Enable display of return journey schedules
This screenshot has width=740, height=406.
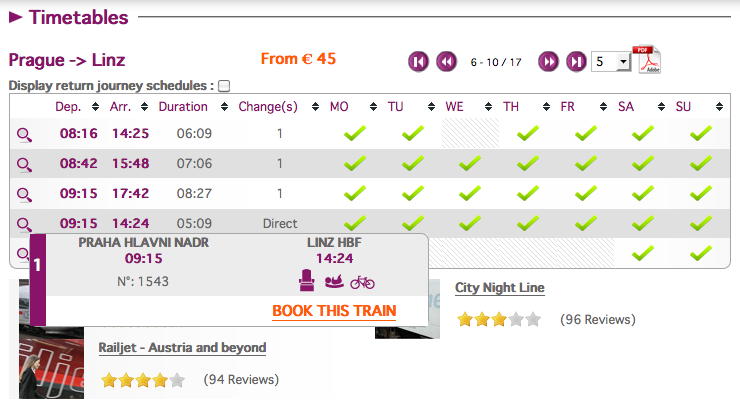(x=224, y=86)
